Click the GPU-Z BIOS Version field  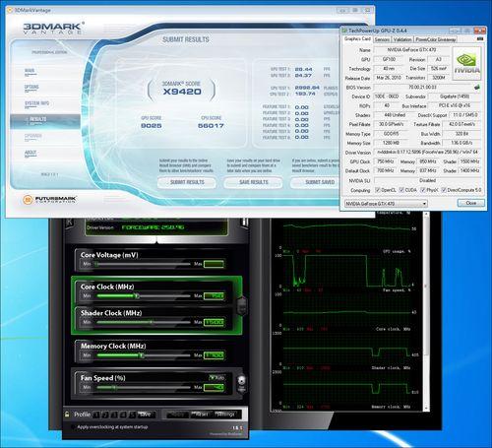click(422, 88)
